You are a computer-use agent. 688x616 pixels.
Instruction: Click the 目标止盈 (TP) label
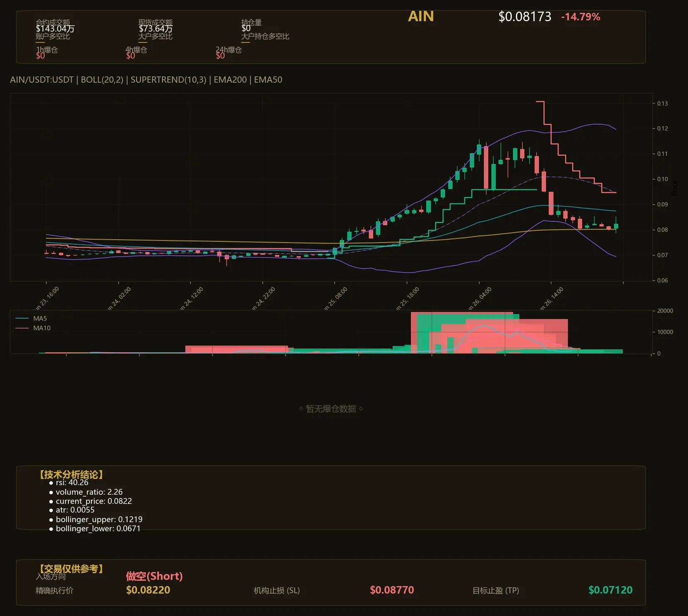[496, 591]
